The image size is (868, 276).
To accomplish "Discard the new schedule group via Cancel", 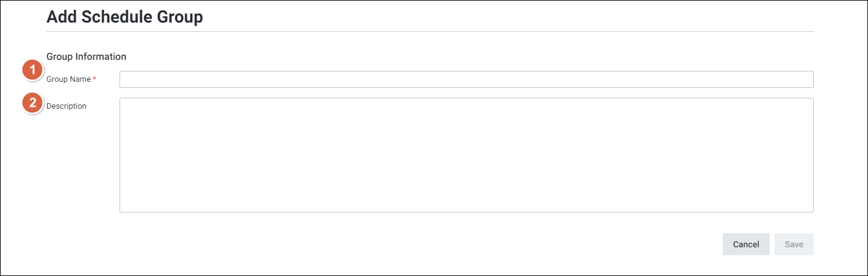I will 745,244.
